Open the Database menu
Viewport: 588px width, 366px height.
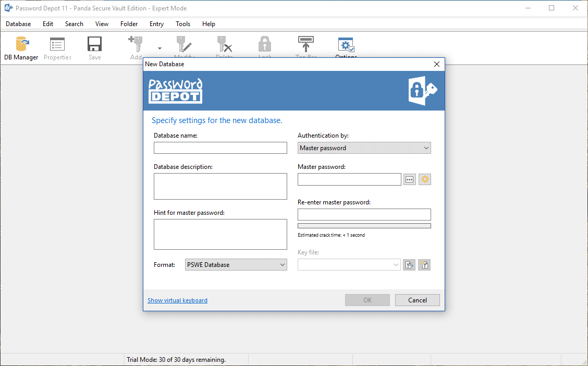[x=18, y=24]
